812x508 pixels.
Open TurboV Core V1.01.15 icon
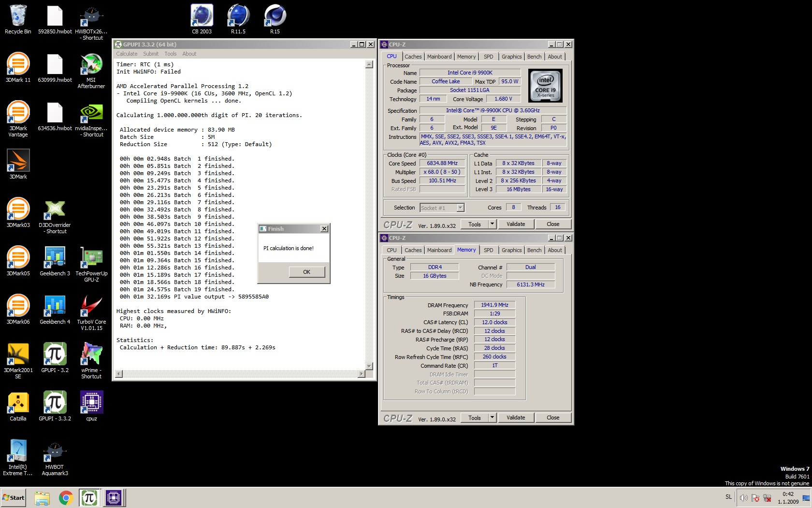point(91,313)
